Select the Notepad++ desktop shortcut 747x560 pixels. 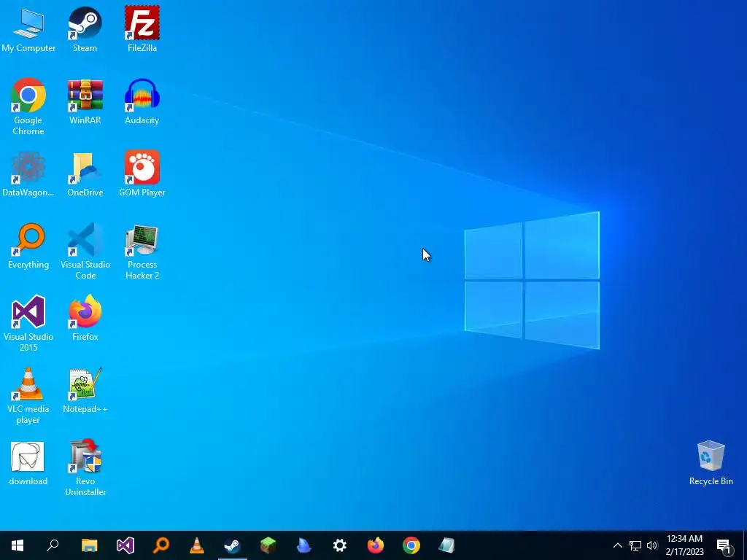[x=85, y=391]
